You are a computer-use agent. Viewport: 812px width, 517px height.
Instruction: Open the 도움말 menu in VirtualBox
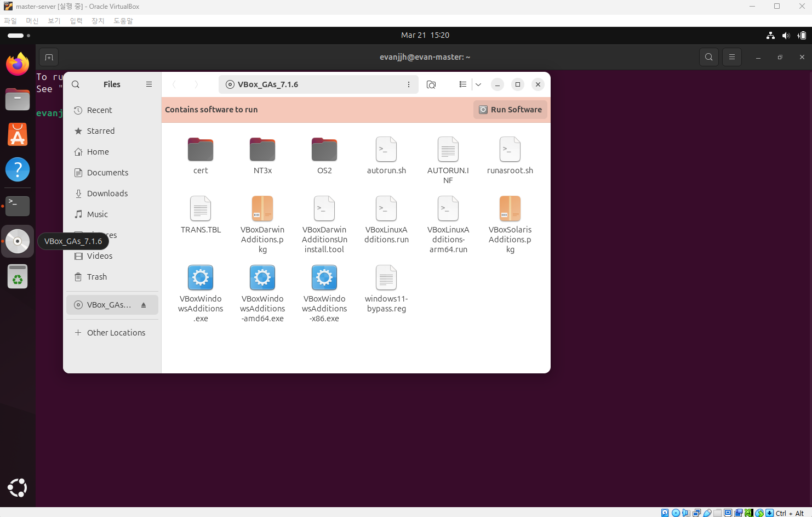click(x=123, y=21)
